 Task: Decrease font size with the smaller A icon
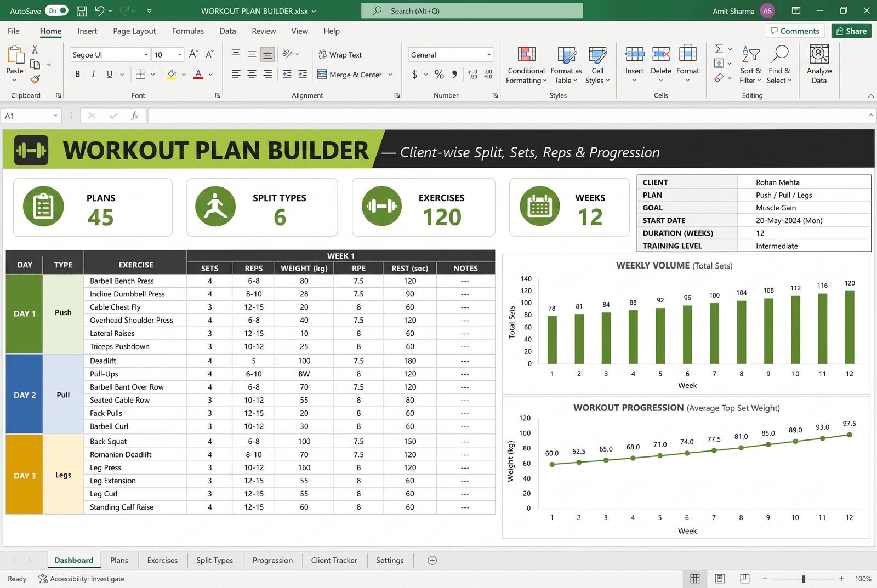click(209, 54)
